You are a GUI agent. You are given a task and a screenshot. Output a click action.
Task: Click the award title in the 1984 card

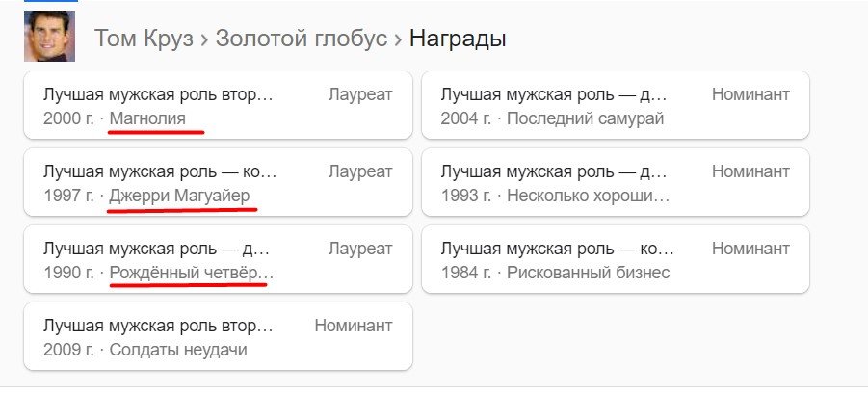pos(555,249)
